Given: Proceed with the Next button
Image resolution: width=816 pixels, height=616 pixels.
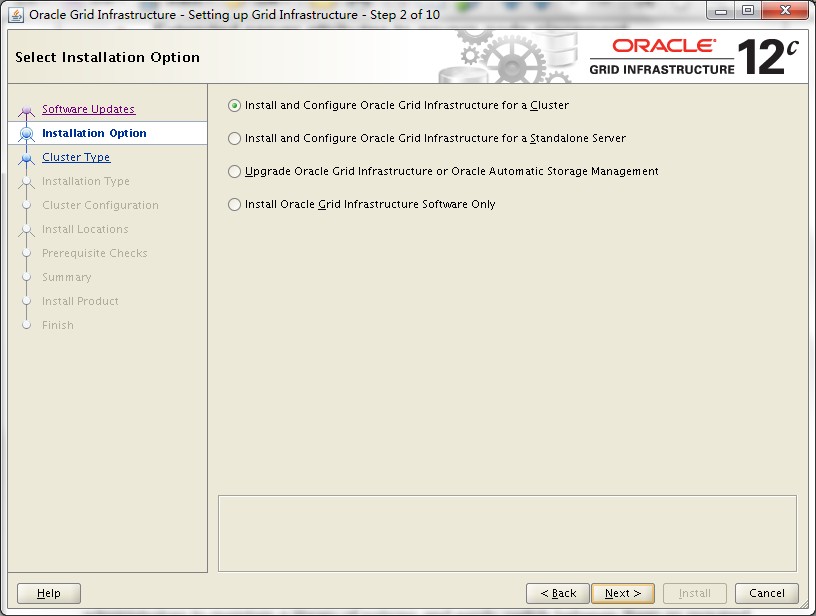Looking at the screenshot, I should 623,593.
